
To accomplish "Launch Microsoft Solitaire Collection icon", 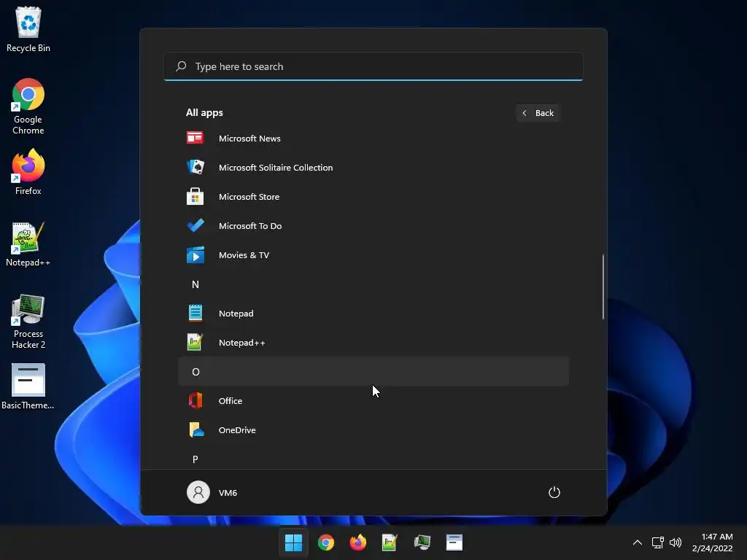I will [x=196, y=167].
